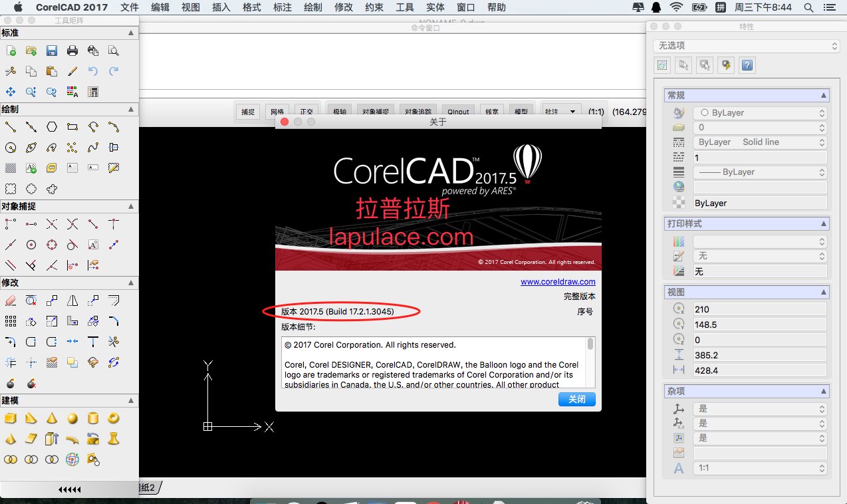The image size is (847, 504).
Task: Open the 编辑 menu
Action: [x=160, y=7]
